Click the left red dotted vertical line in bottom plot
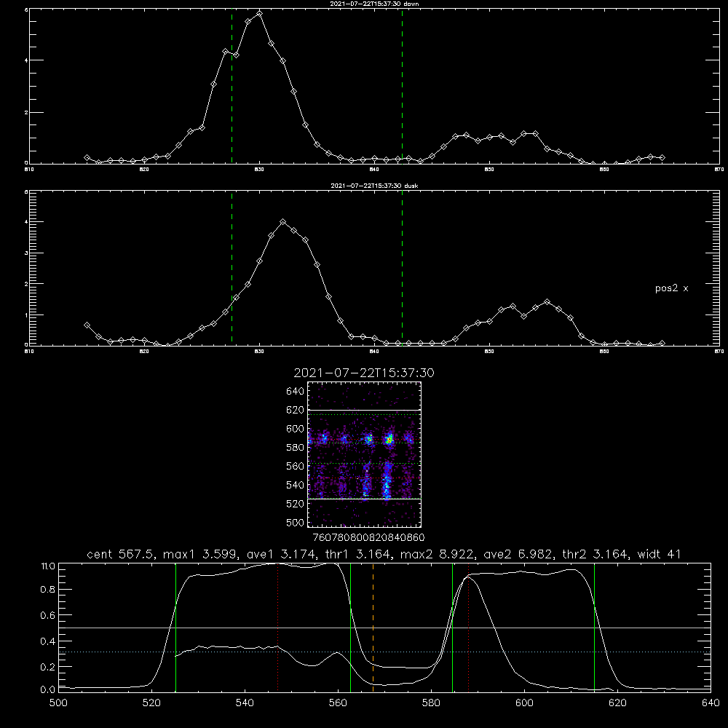The image size is (728, 728). (277, 627)
